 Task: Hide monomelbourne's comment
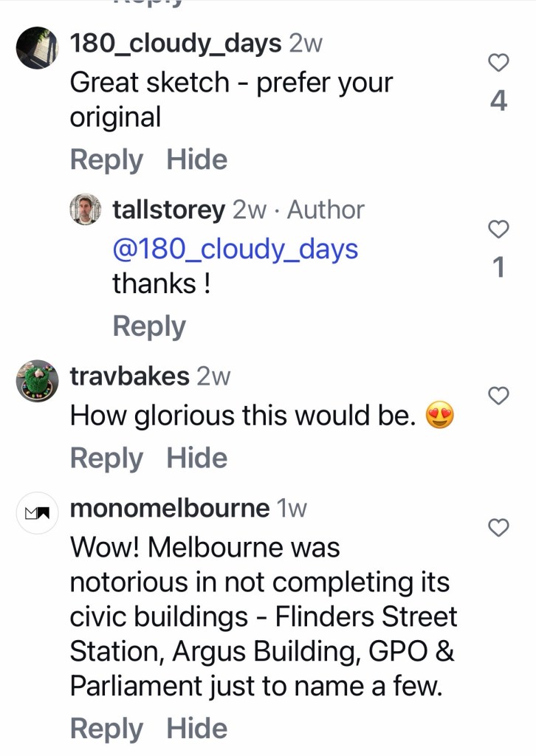(196, 728)
